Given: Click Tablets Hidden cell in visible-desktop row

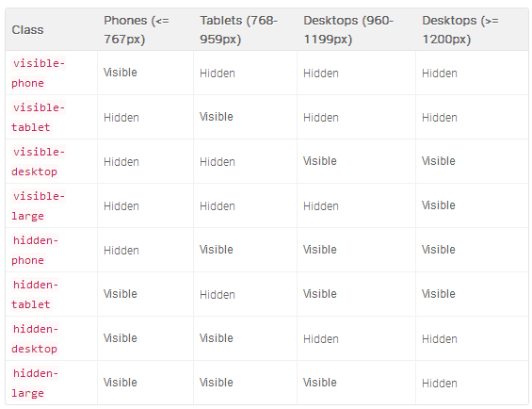Looking at the screenshot, I should pyautogui.click(x=218, y=162).
